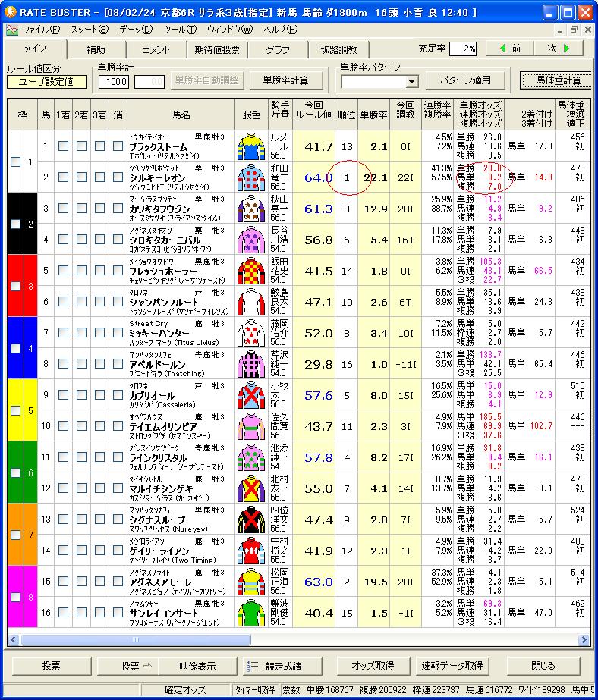Click the オッズ取得 button
This screenshot has height=700, width=598.
[x=373, y=666]
